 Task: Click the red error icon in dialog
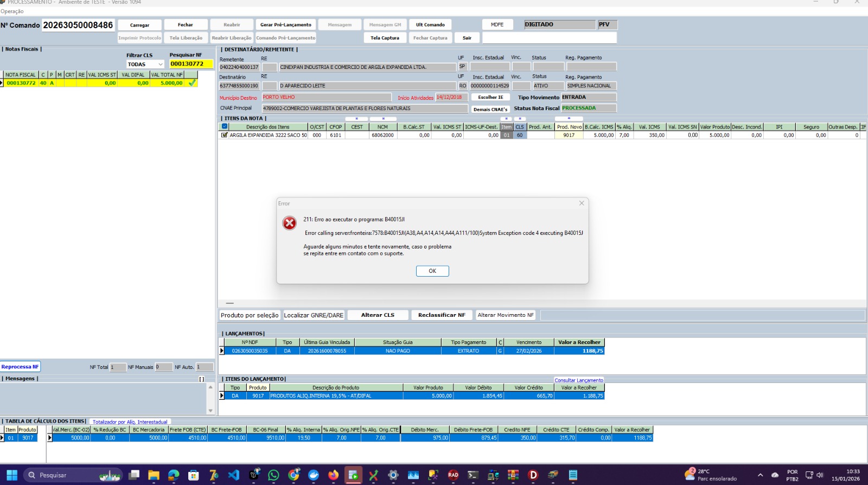click(x=290, y=223)
